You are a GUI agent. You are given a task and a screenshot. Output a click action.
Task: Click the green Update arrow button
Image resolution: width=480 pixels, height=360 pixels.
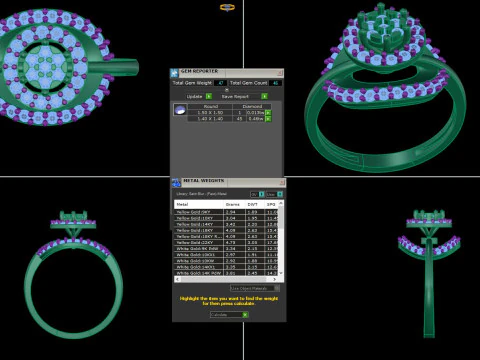[x=209, y=96]
